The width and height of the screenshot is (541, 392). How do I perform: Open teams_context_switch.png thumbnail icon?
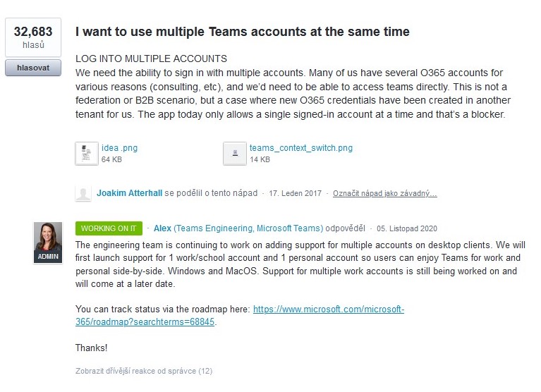(235, 154)
